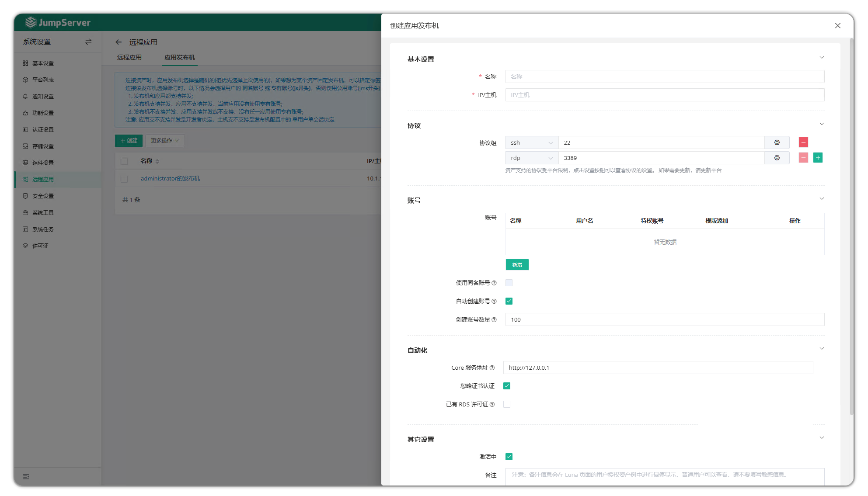
Task: Click the JumpServer logo icon
Action: (x=30, y=22)
